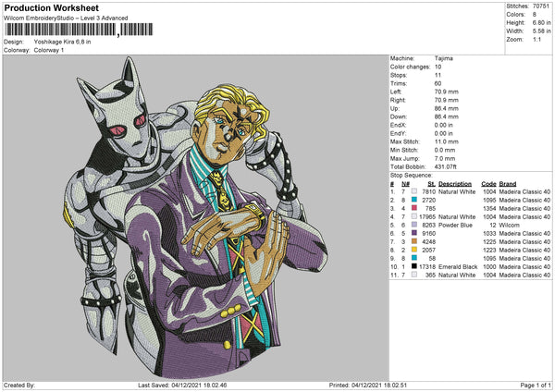Click the Code column header
555x392 pixels.
(488, 184)
